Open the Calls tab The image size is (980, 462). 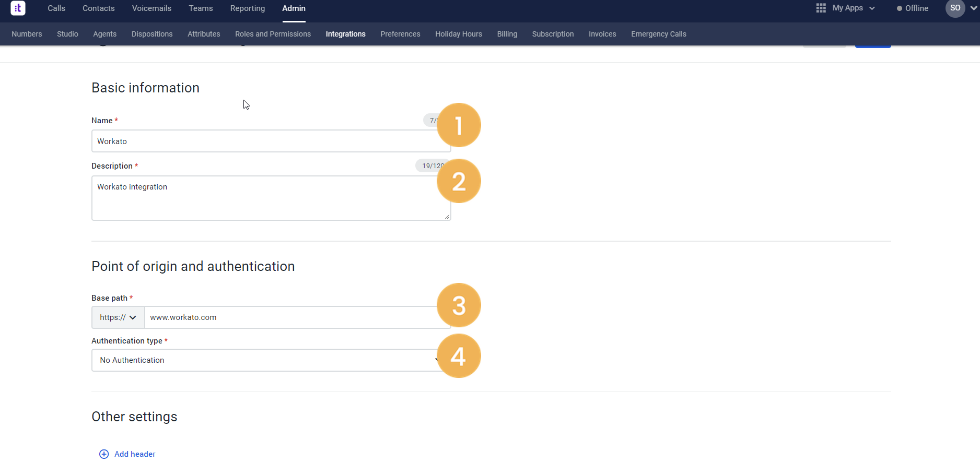56,8
